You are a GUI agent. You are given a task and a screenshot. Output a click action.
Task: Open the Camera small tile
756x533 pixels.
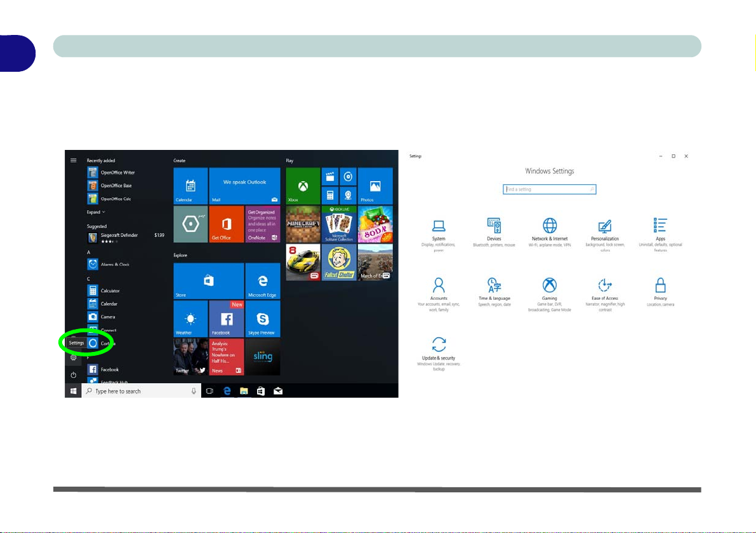(348, 195)
